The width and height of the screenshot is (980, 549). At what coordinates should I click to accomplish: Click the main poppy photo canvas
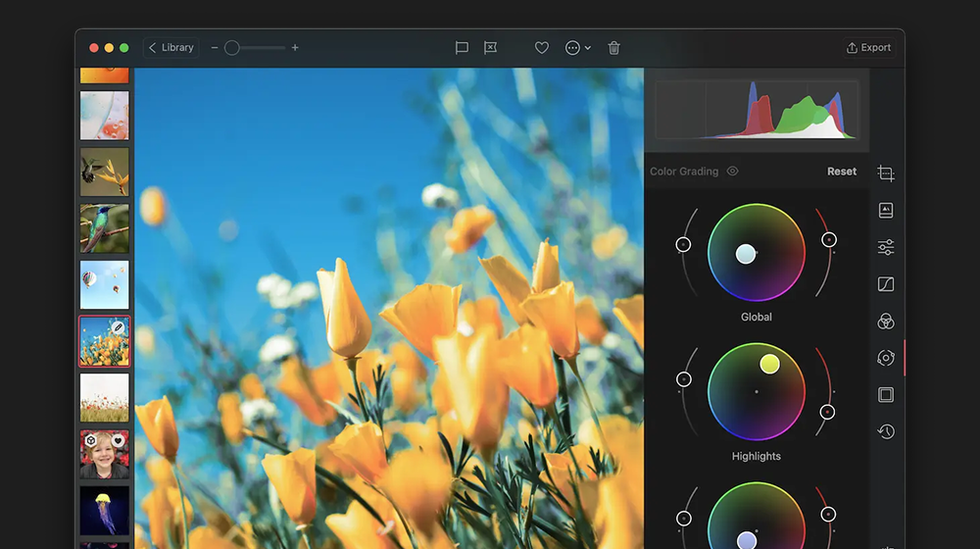[389, 308]
